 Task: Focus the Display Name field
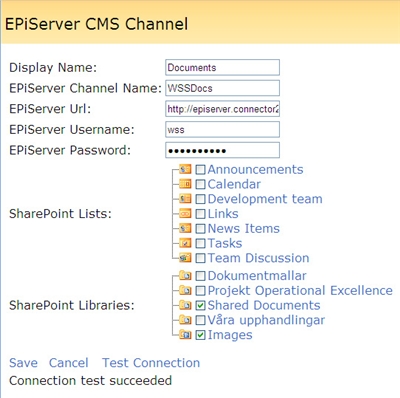click(x=222, y=68)
